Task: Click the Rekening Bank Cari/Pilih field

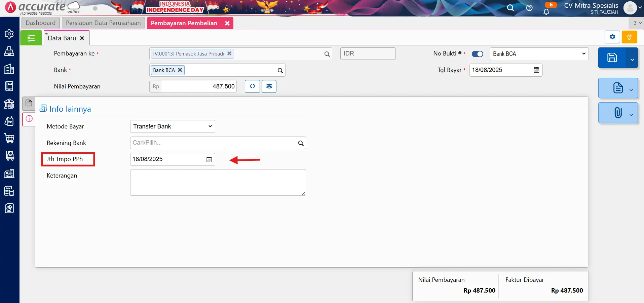Action: point(218,143)
